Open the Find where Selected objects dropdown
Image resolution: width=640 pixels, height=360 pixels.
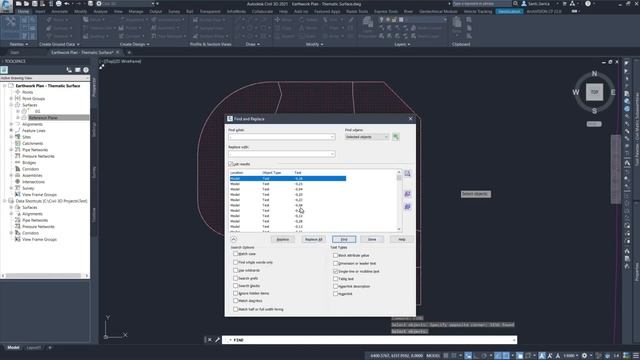(367, 137)
